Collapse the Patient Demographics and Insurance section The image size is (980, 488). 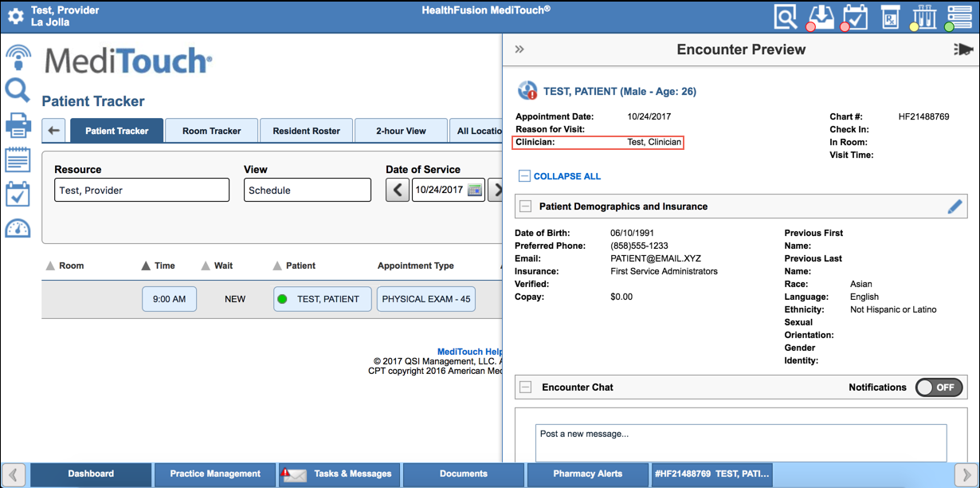526,207
